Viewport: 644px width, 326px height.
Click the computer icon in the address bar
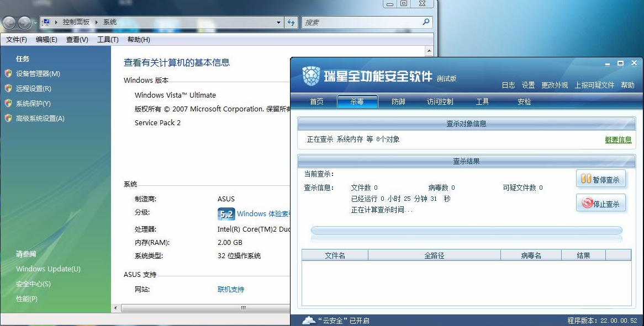tap(46, 22)
